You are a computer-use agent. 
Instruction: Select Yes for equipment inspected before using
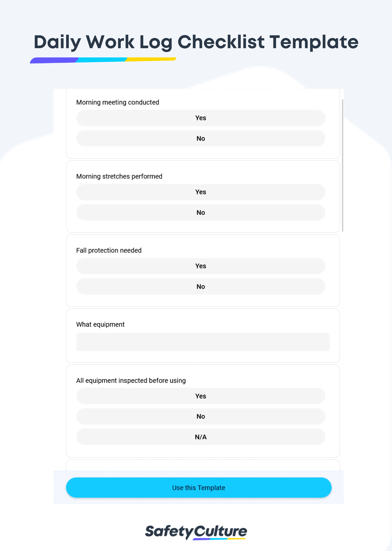point(201,396)
